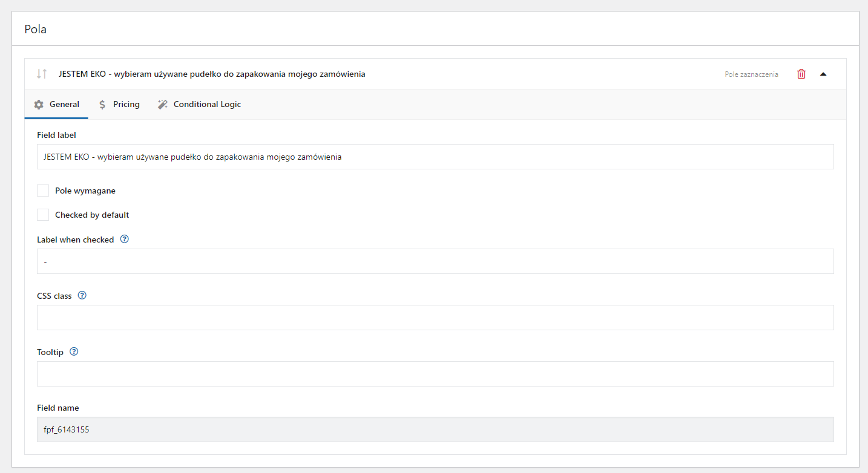
Task: Delete field with red trash icon
Action: click(x=801, y=74)
